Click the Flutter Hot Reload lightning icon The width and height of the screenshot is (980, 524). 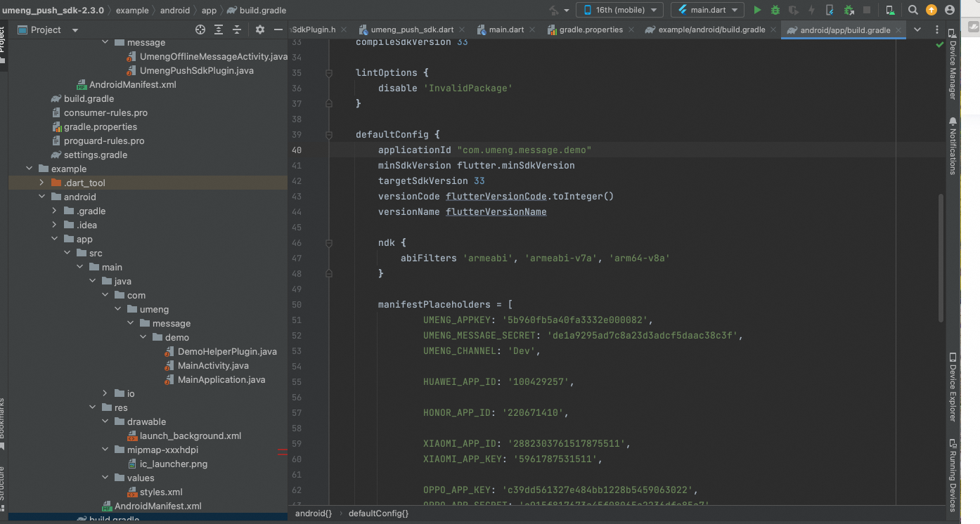coord(811,10)
